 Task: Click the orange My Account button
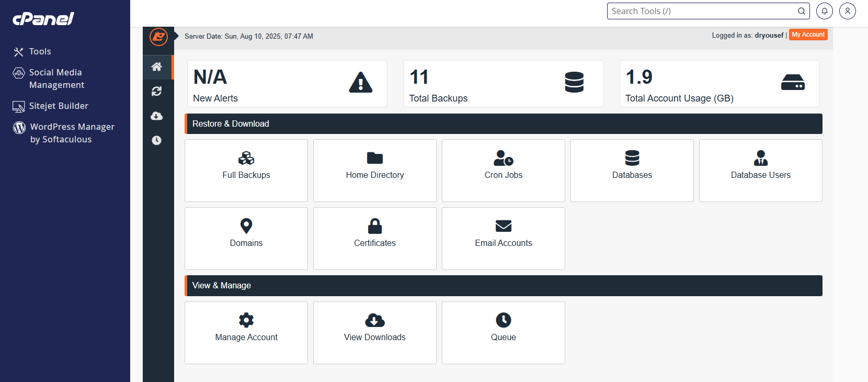point(808,35)
